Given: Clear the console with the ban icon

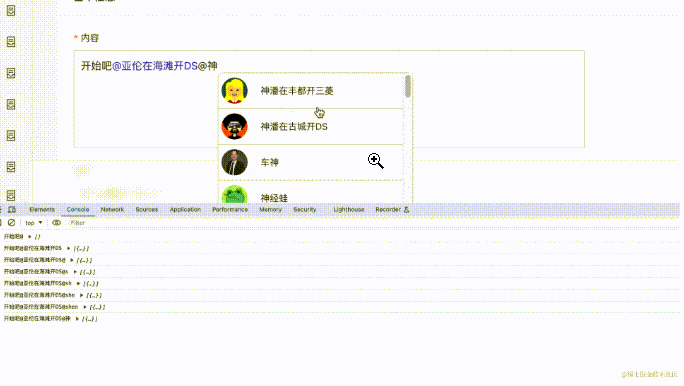Looking at the screenshot, I should [x=11, y=223].
